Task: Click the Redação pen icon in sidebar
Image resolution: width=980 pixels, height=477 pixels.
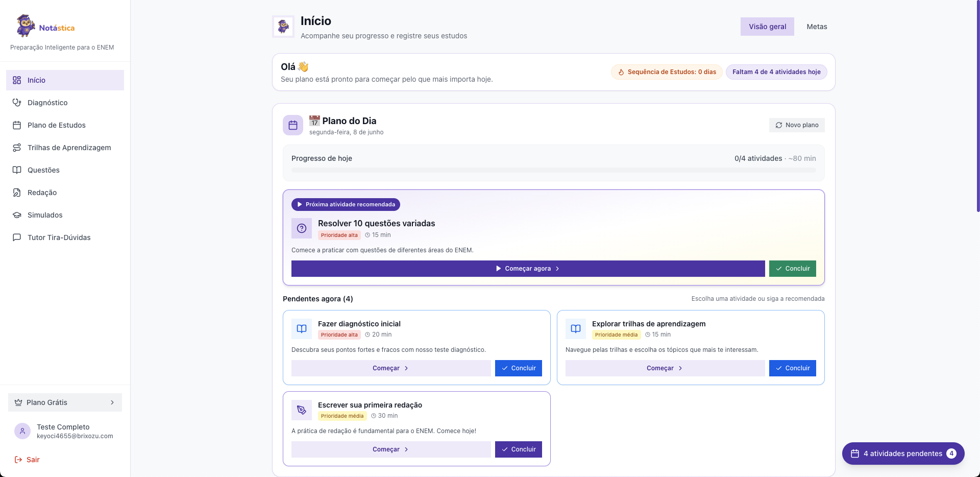Action: [17, 193]
